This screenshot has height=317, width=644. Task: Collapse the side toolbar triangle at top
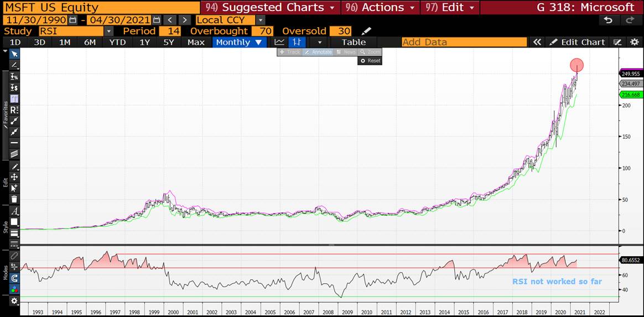[x=5, y=51]
